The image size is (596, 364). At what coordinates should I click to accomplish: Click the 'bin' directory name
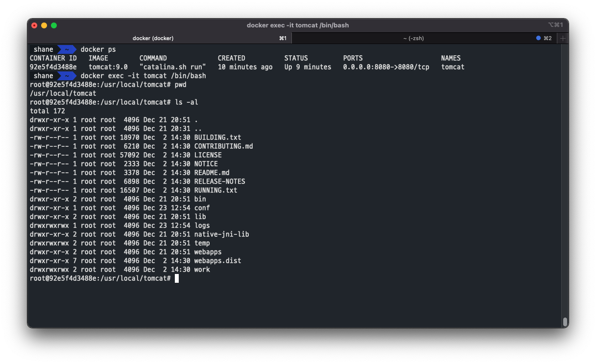point(200,199)
